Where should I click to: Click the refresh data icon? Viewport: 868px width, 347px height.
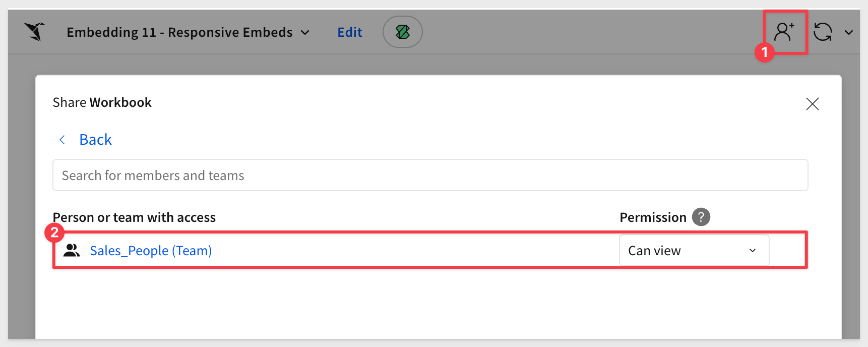823,32
